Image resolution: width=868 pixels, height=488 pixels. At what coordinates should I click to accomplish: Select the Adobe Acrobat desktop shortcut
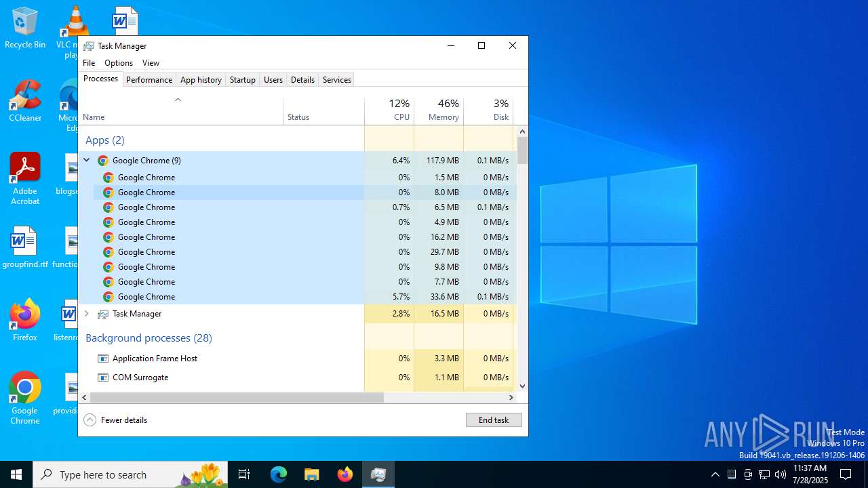[25, 179]
